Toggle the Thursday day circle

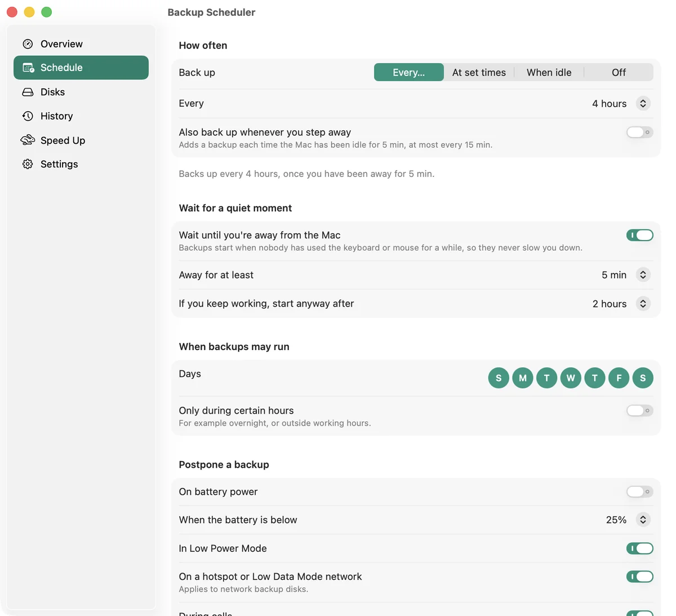pos(595,378)
